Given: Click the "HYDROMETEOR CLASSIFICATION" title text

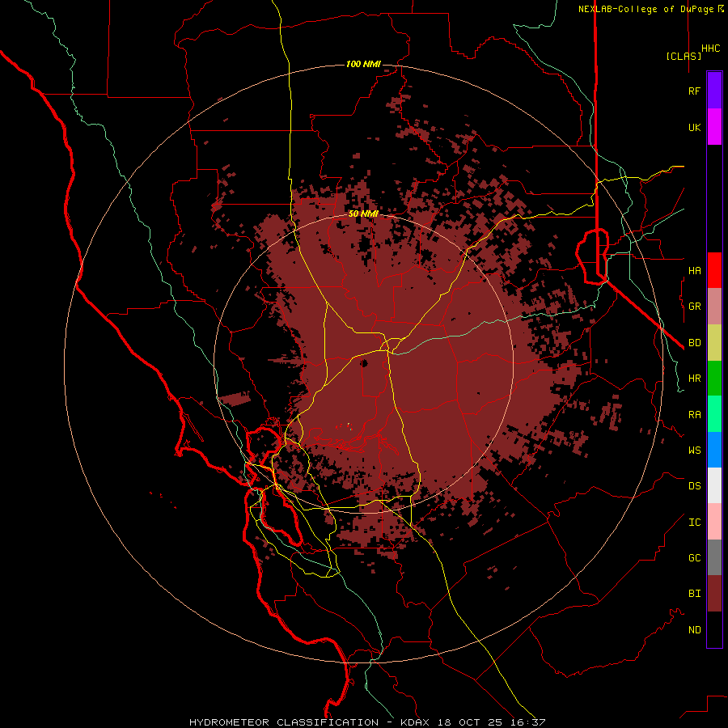Looking at the screenshot, I should [284, 722].
